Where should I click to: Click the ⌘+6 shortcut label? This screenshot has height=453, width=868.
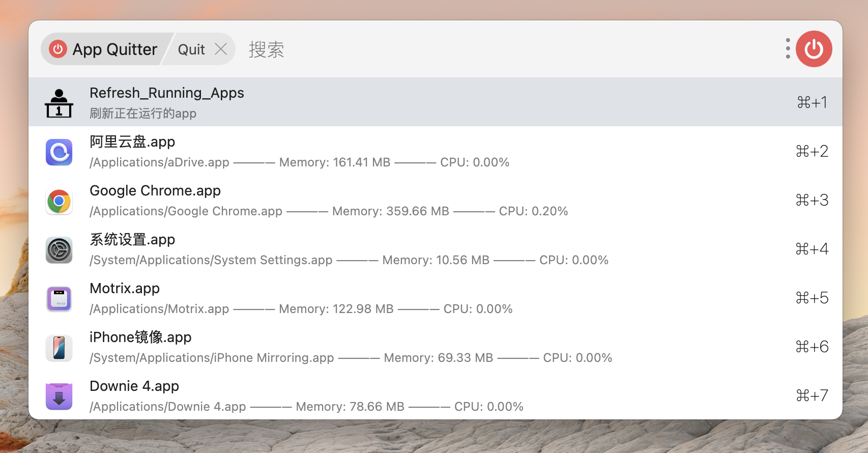tap(812, 347)
